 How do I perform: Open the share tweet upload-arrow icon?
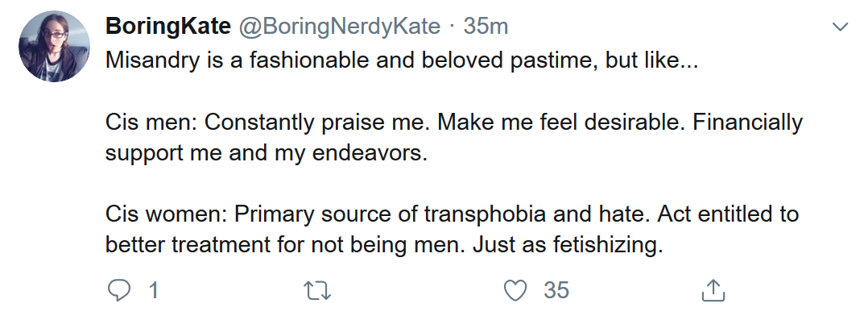pos(713,291)
